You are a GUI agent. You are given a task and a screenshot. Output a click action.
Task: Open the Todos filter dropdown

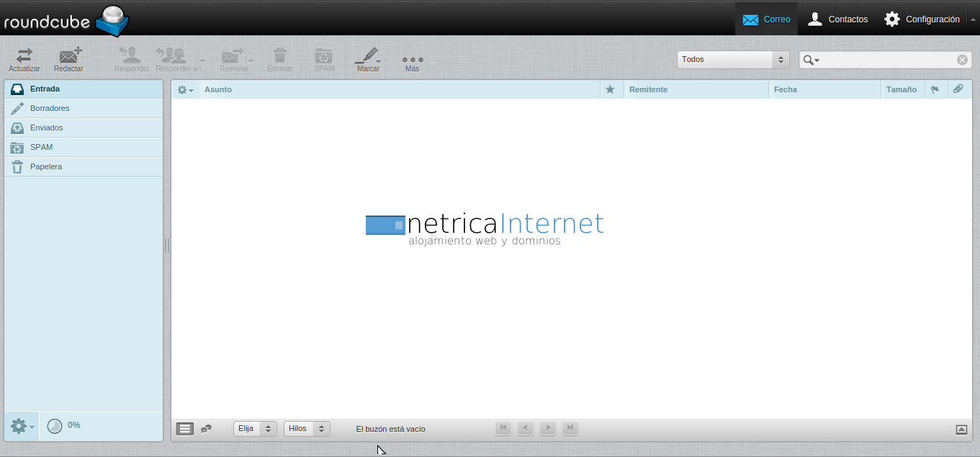[733, 60]
